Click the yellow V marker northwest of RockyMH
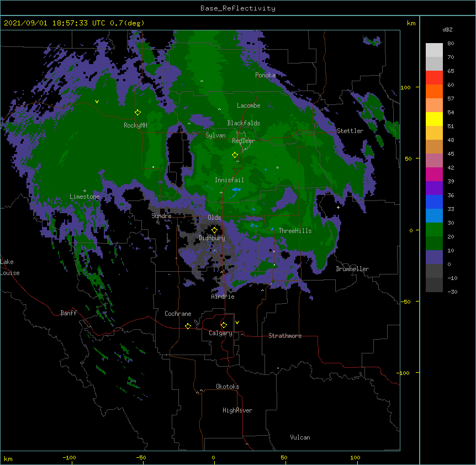This screenshot has height=465, width=476. tap(97, 102)
